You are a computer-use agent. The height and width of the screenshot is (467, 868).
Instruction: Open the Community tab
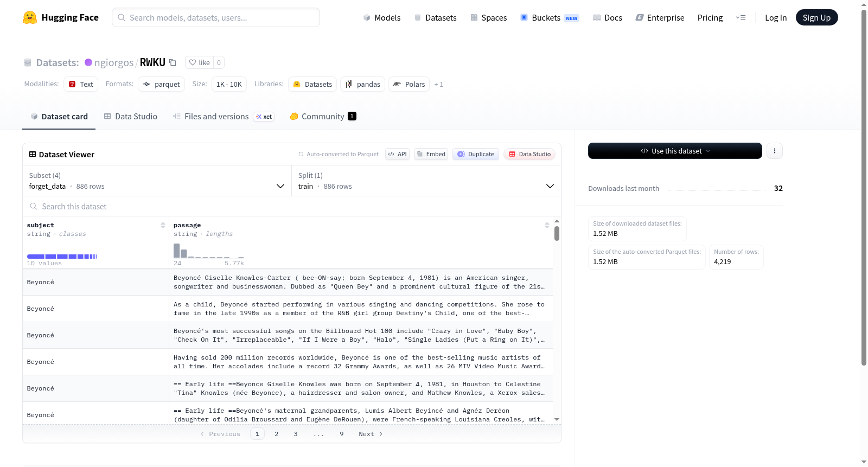(x=323, y=117)
